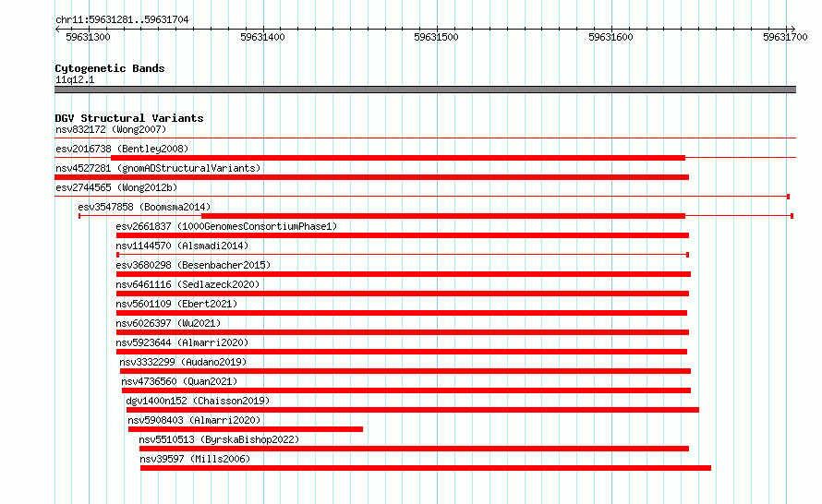The height and width of the screenshot is (504, 822).
Task: Click the gray 11q12.1 cytogenetic band bar
Action: (425, 90)
